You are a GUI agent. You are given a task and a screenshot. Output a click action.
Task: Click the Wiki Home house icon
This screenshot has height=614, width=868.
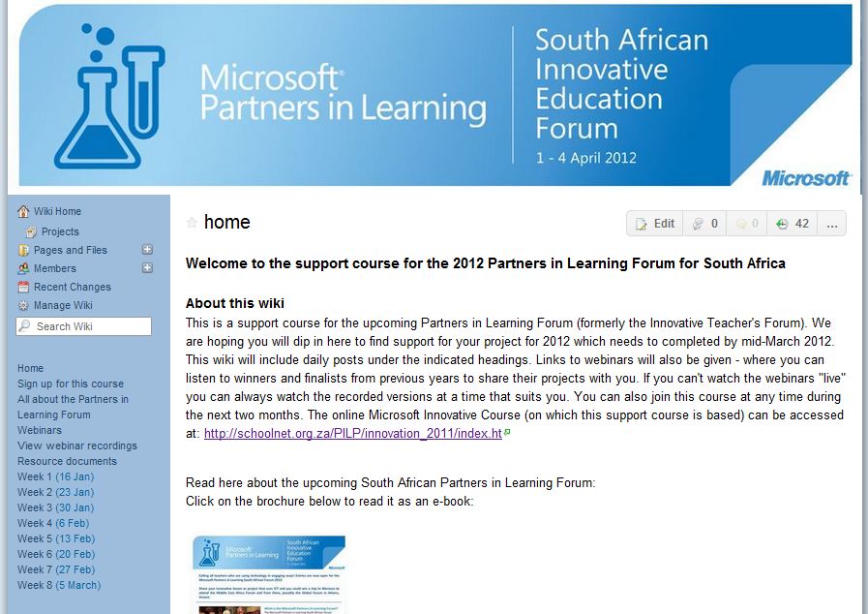(24, 212)
